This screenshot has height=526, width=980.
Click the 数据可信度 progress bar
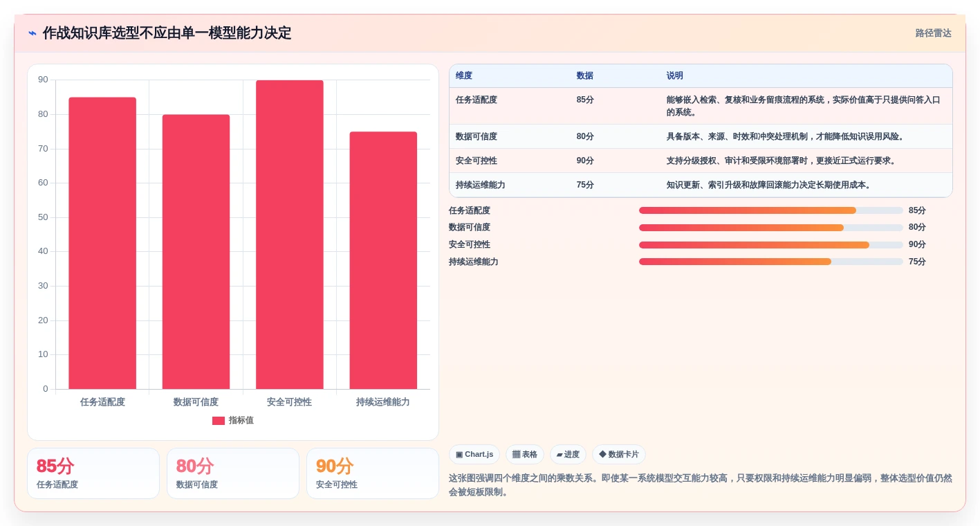tap(771, 228)
